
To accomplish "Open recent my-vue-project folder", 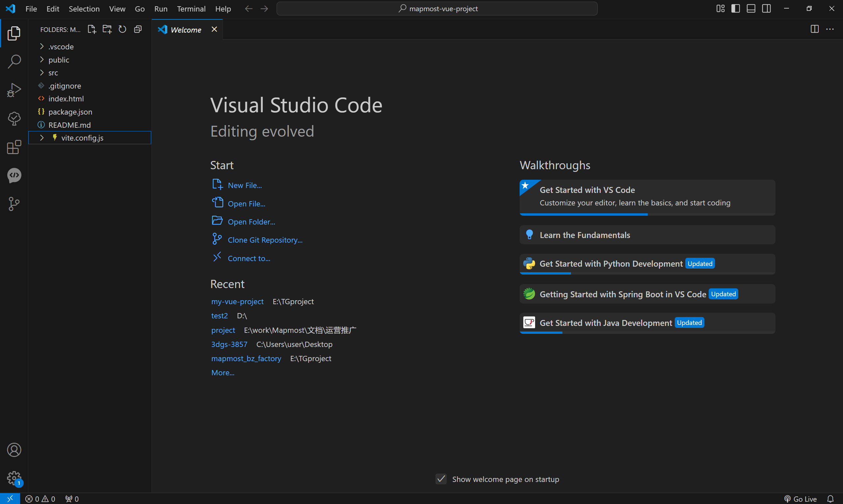I will [x=237, y=302].
